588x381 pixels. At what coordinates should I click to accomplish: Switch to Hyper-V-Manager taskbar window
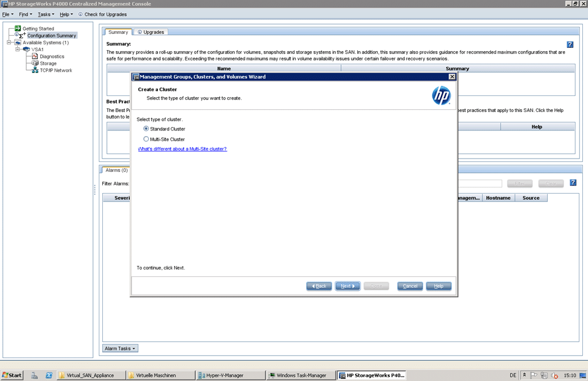[x=230, y=375]
